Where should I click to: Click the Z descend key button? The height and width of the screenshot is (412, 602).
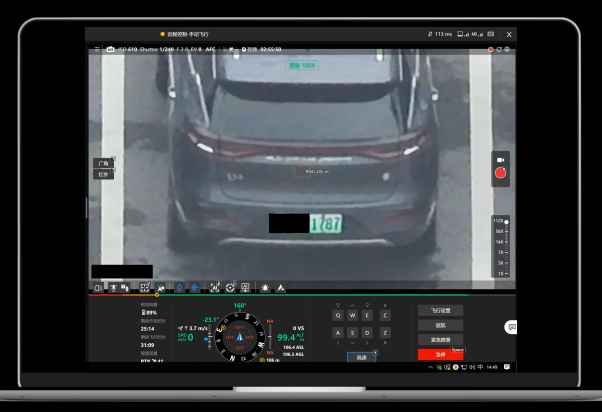[x=385, y=333]
